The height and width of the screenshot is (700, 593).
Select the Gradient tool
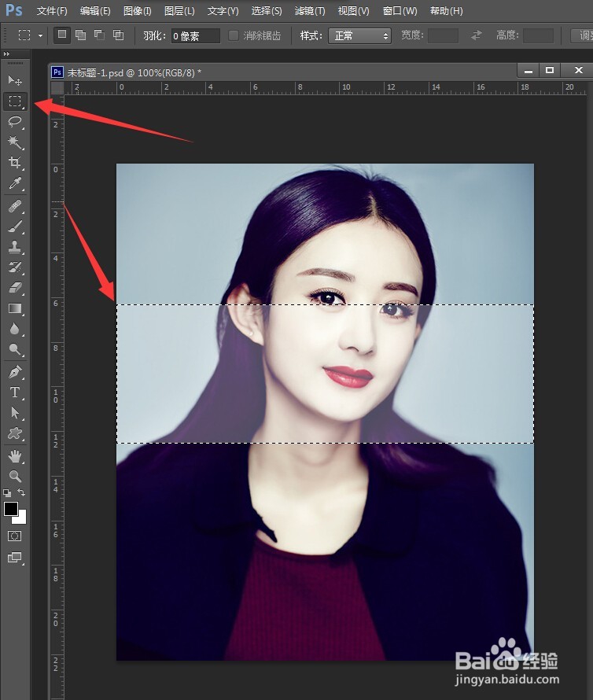(15, 308)
